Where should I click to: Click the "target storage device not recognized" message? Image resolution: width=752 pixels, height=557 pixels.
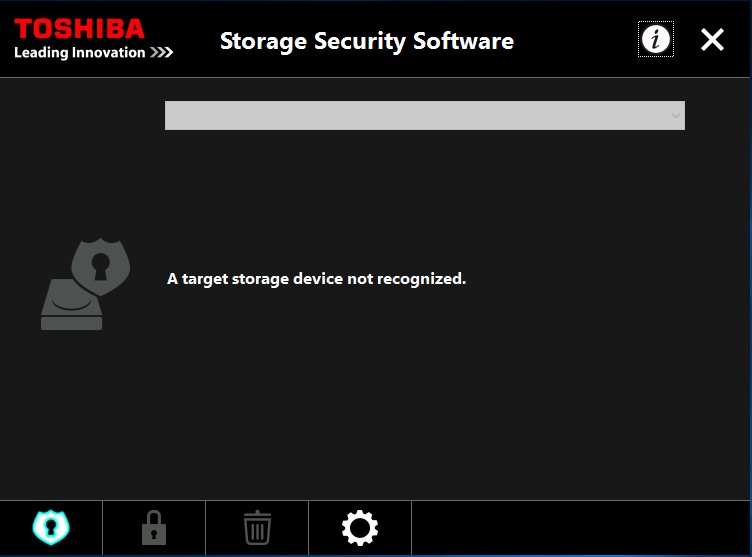(317, 279)
